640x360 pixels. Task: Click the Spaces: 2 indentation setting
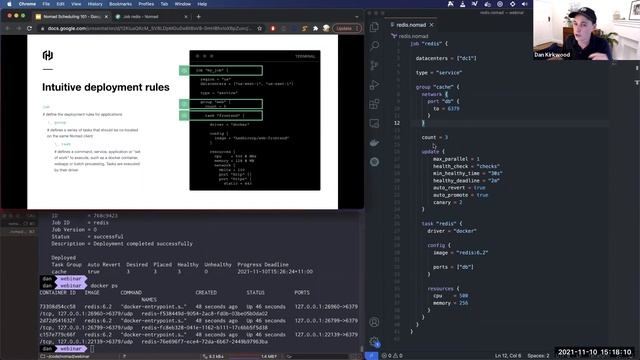(x=538, y=356)
